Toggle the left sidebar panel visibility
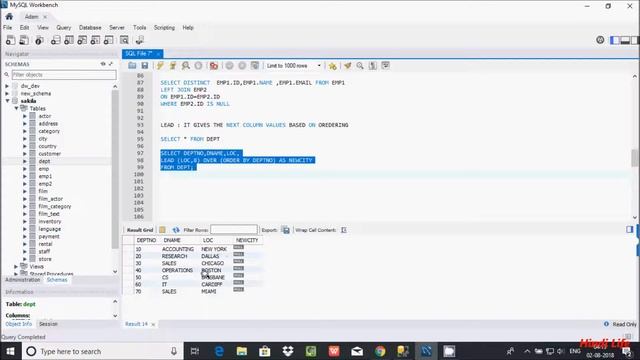This screenshot has width=640, height=360. click(x=614, y=40)
